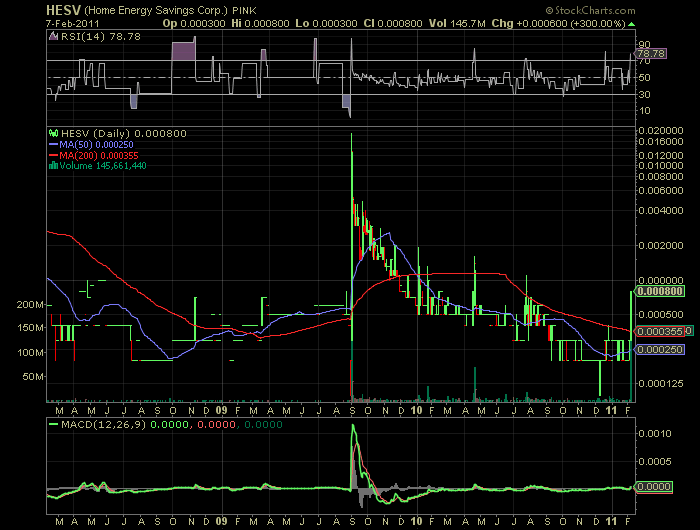Click the Vol 145.7M header value

click(457, 23)
